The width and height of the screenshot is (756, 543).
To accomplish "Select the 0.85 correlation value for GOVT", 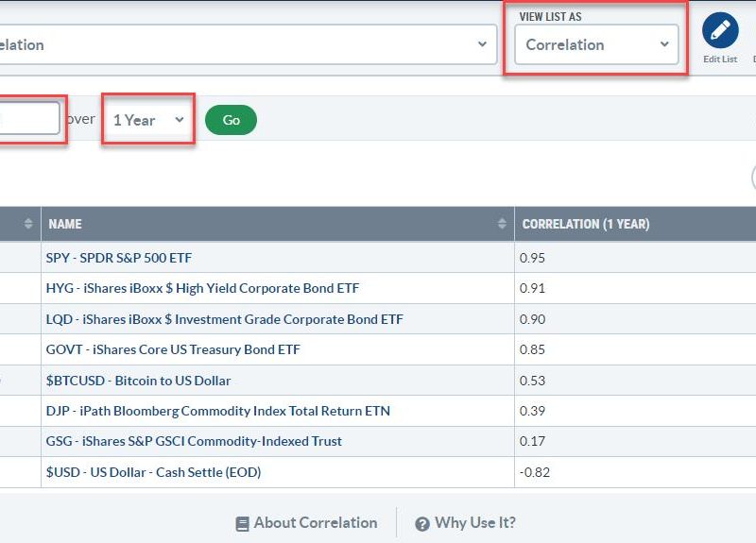I will point(532,349).
